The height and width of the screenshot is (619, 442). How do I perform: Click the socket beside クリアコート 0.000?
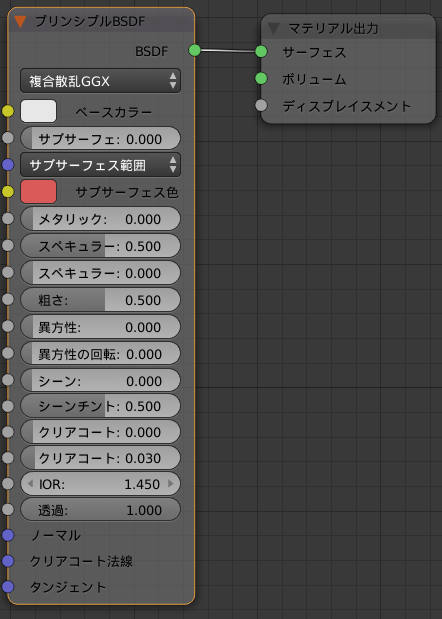click(x=8, y=432)
